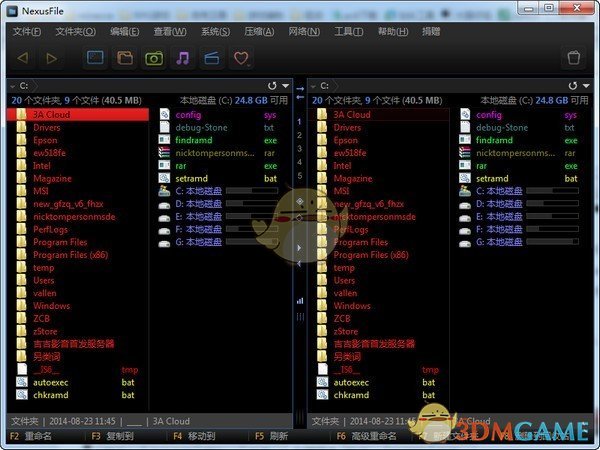Select the Users folder in the right panel
The height and width of the screenshot is (450, 600).
coord(344,280)
